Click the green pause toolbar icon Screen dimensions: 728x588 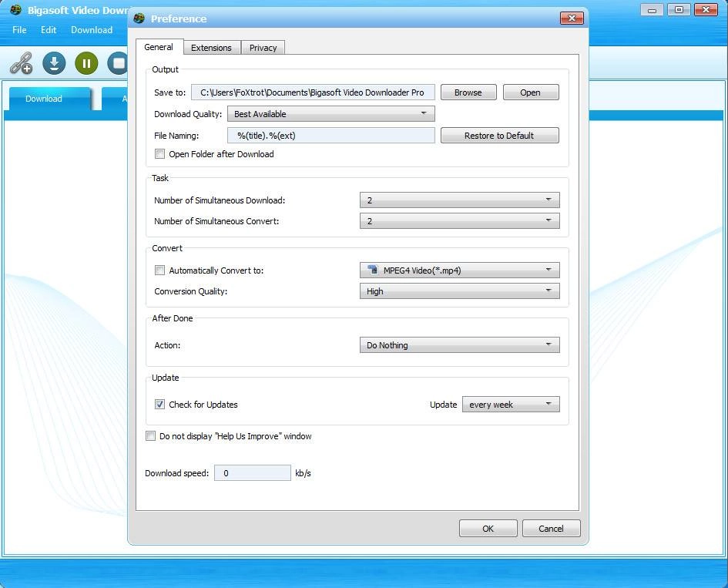tap(86, 63)
